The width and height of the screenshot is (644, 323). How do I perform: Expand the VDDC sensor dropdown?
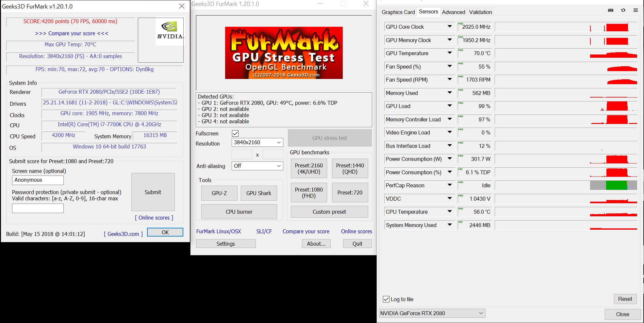(450, 198)
